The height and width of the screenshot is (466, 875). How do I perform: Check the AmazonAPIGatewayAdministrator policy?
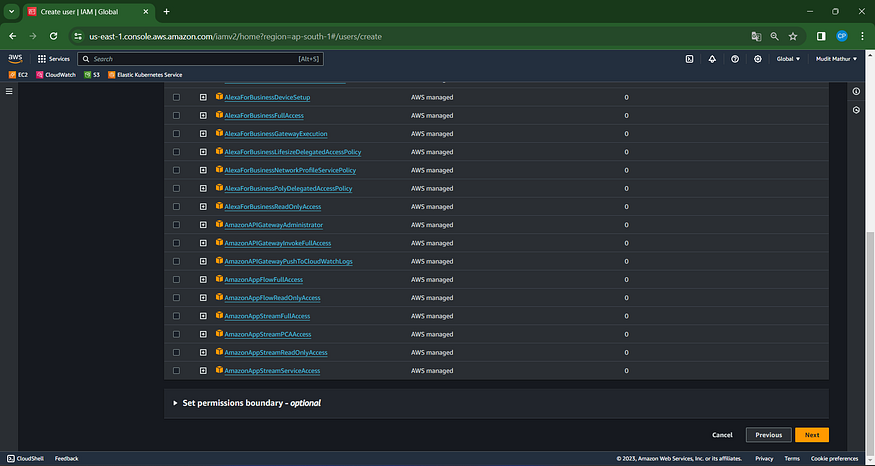(x=176, y=225)
